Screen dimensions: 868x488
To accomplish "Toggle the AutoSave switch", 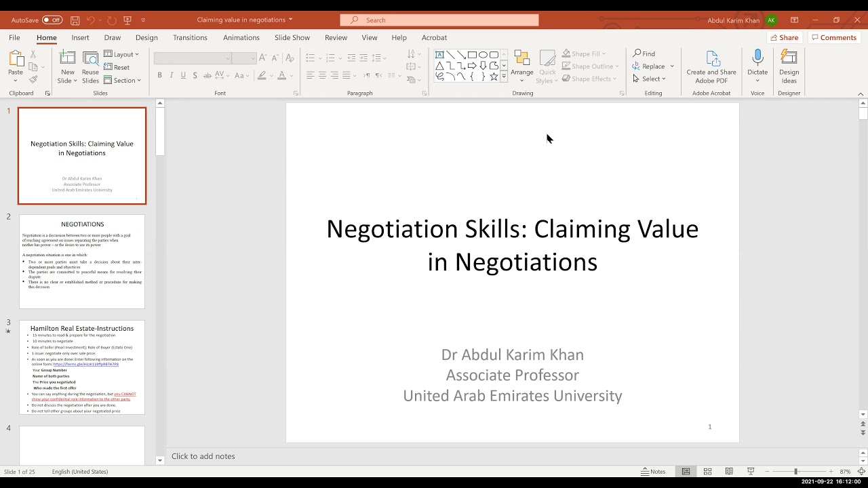I will 52,20.
